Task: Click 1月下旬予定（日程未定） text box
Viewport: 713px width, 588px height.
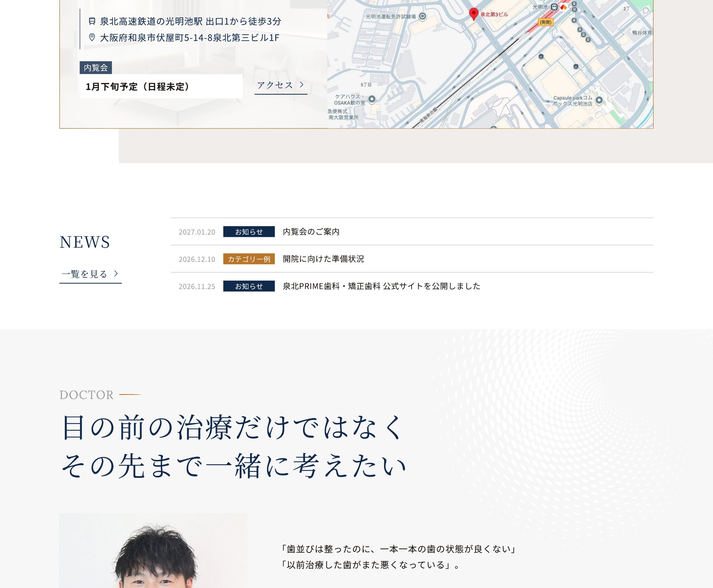Action: [161, 86]
